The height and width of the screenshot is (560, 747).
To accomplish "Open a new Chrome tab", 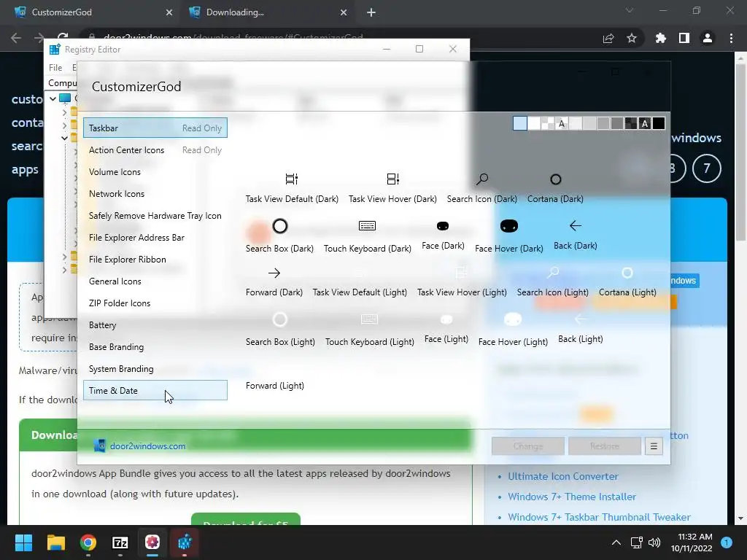I will point(371,12).
